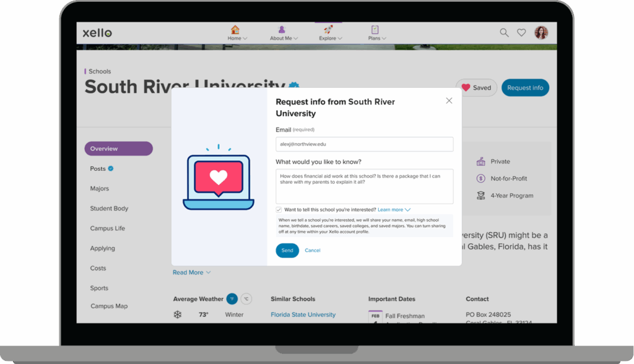Click the Not-for-Profit dollar icon
The width and height of the screenshot is (634, 364).
pyautogui.click(x=480, y=178)
